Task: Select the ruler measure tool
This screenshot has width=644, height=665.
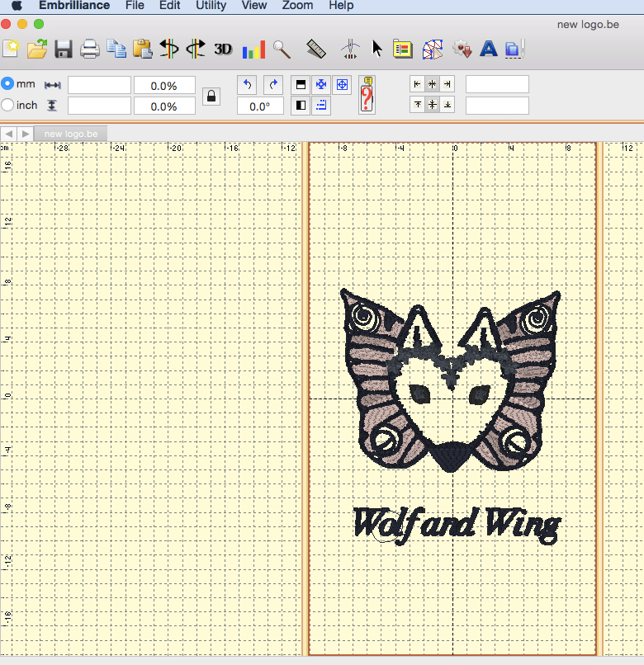Action: click(315, 50)
